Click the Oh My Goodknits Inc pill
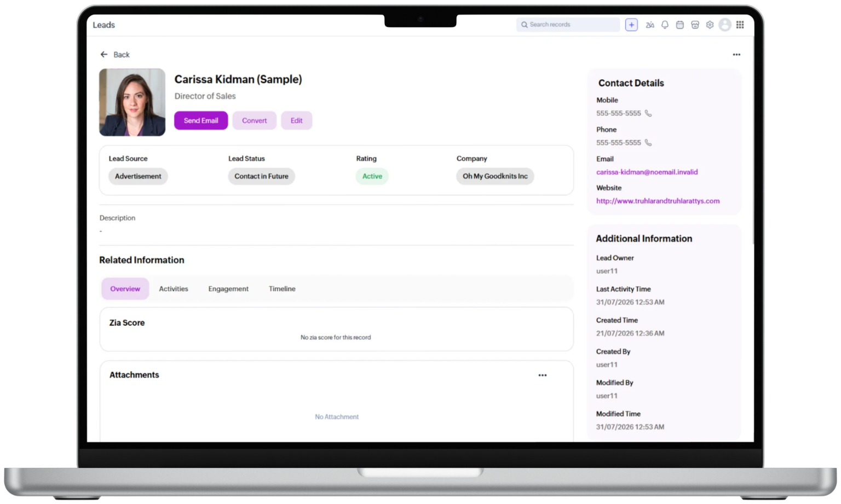Image resolution: width=841 pixels, height=504 pixels. click(495, 176)
